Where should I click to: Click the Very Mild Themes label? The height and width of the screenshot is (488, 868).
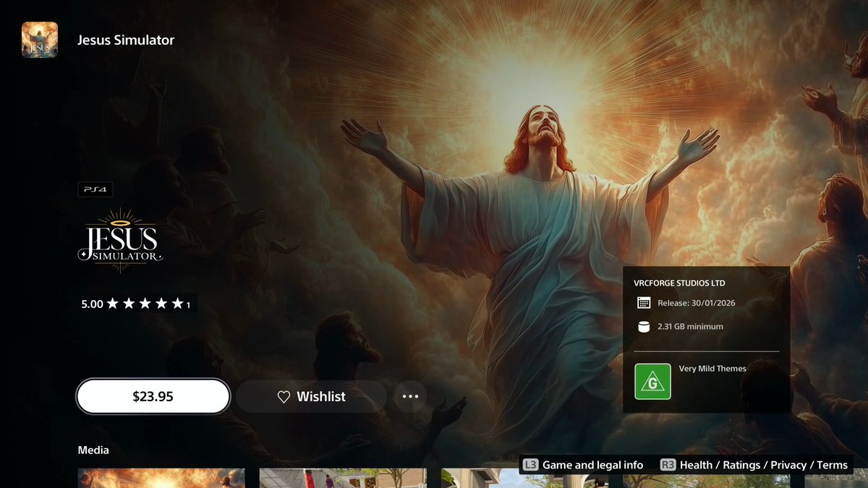[712, 369]
